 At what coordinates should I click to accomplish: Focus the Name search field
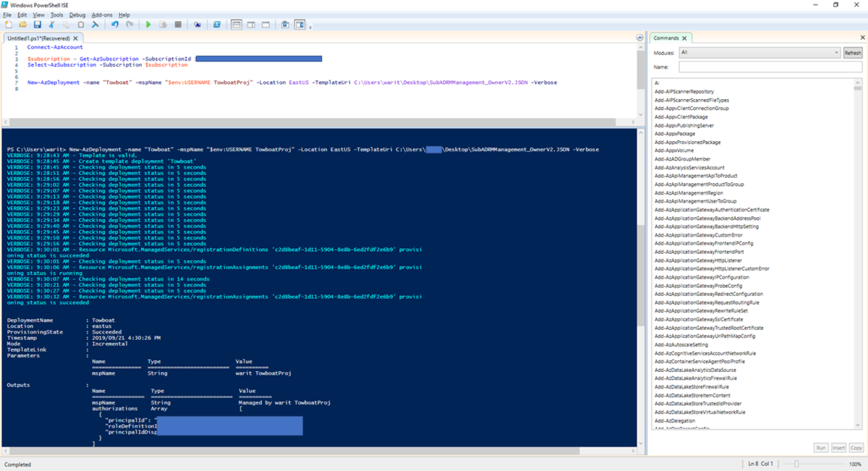pyautogui.click(x=770, y=67)
